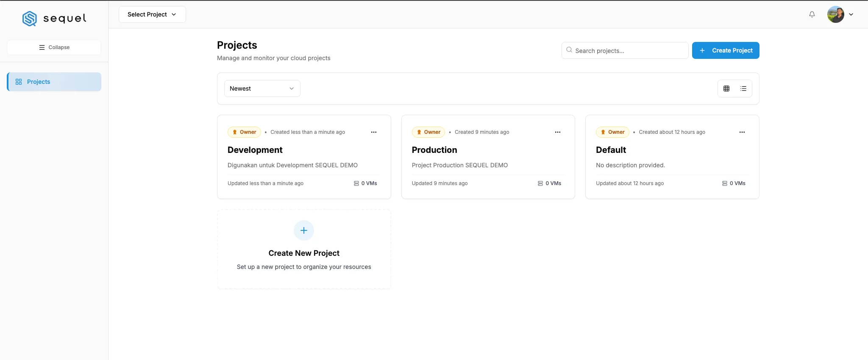Click the hamburger icon on Collapse
868x360 pixels.
tap(42, 47)
